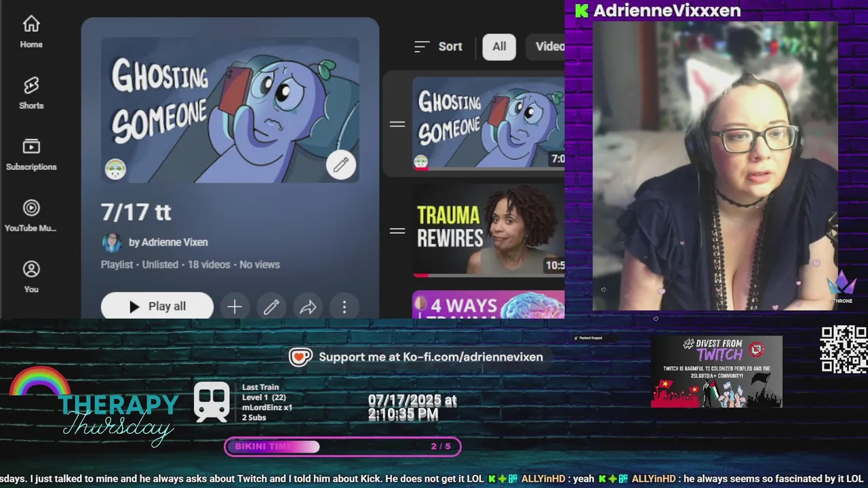Click the Kick logo beside AdrienneVixxxen
Viewport: 868px width, 488px height.
581,10
